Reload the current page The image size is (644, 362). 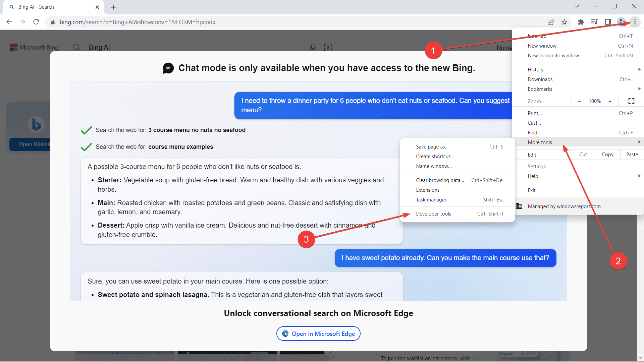click(36, 22)
